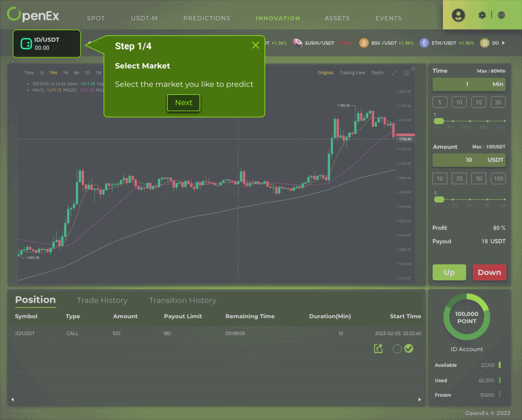Choose the 5 minute time preset
This screenshot has height=420, width=522.
[440, 102]
